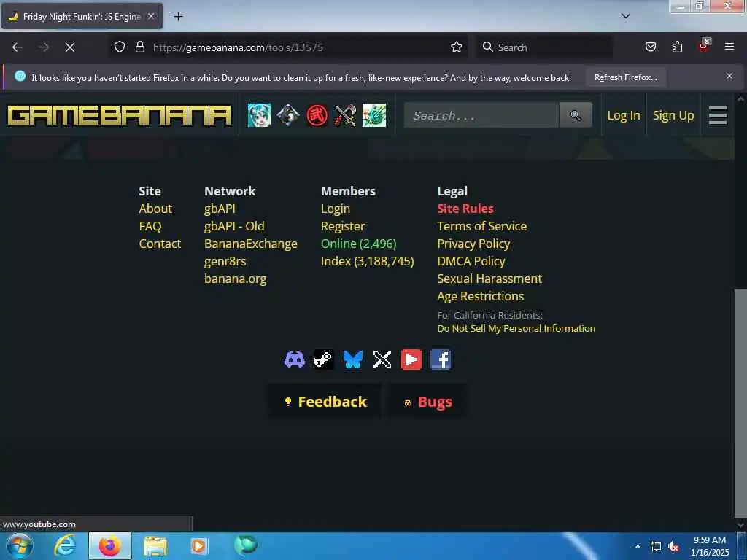Focus the GameBanana Search... field
Viewport: 747px width, 560px height.
(481, 115)
